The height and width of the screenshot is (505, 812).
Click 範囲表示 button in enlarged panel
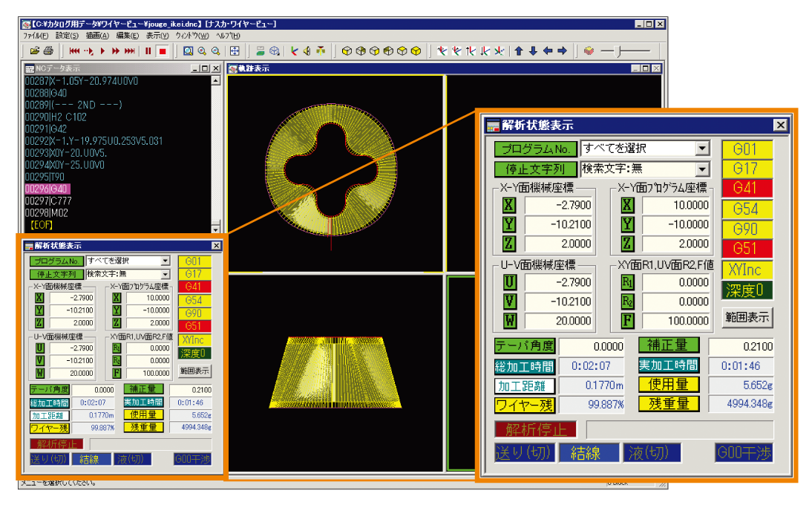(747, 317)
